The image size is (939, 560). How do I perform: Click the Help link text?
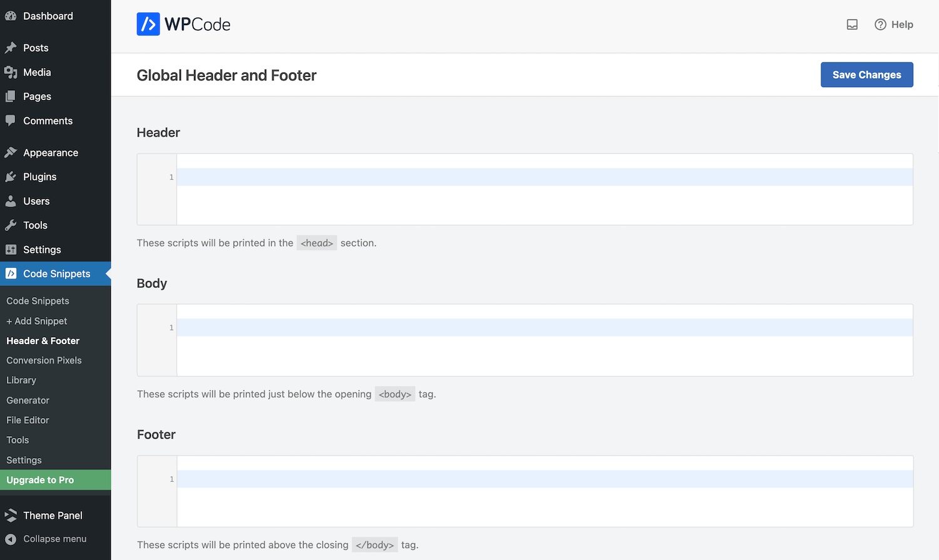902,24
